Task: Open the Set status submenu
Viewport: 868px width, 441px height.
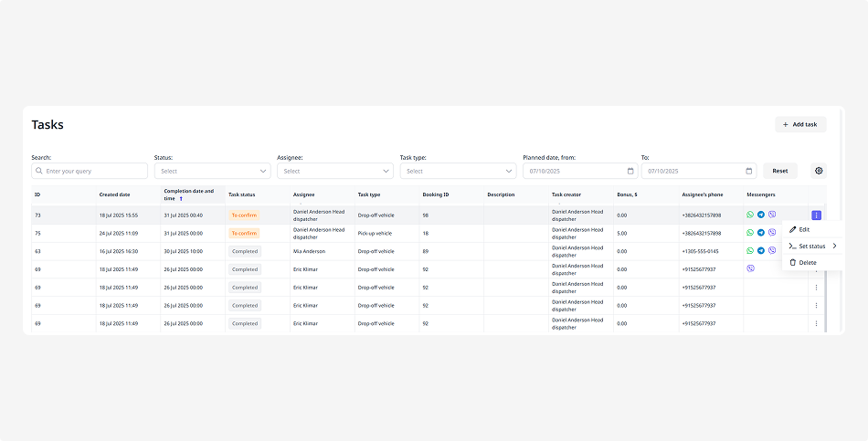Action: (811, 246)
